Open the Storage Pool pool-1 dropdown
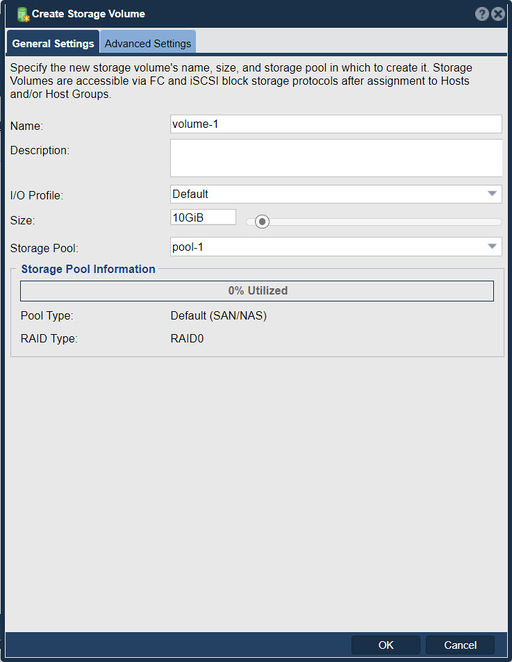 (x=336, y=247)
